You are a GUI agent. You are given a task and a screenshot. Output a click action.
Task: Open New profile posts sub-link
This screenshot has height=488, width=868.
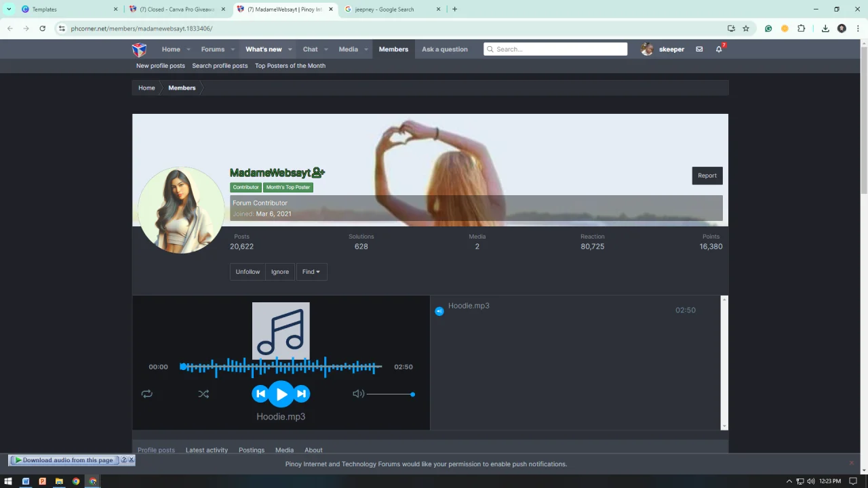coord(161,66)
